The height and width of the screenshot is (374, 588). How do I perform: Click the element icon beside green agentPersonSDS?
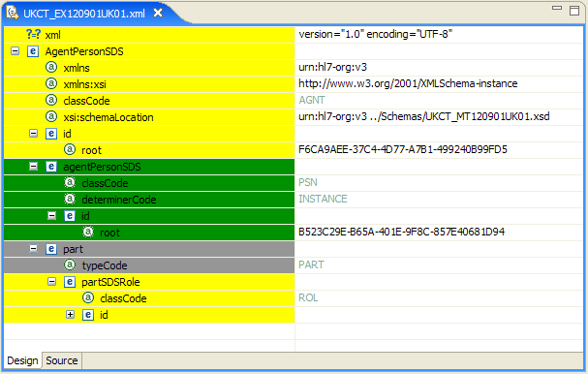51,167
